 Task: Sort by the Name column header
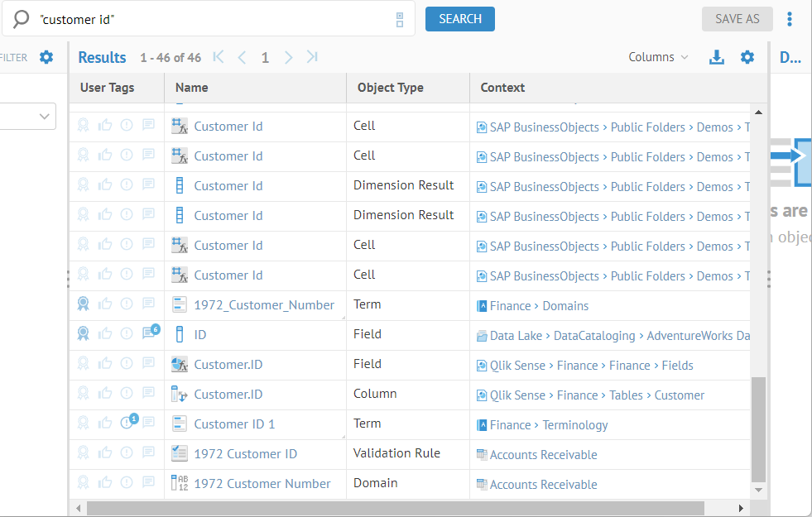coord(192,88)
